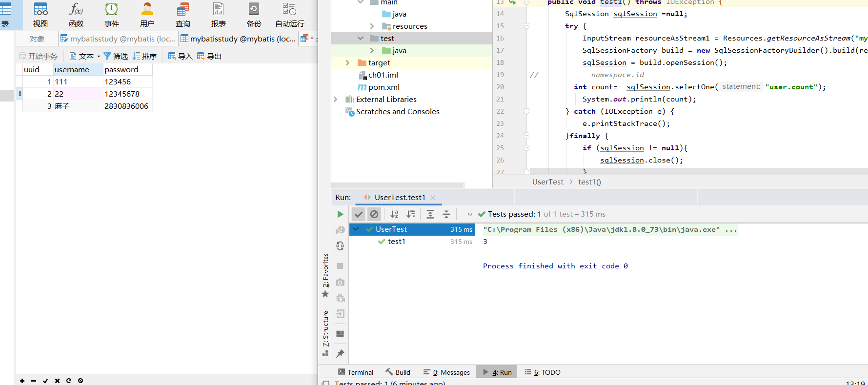Select the password cell 12345678

coord(128,94)
